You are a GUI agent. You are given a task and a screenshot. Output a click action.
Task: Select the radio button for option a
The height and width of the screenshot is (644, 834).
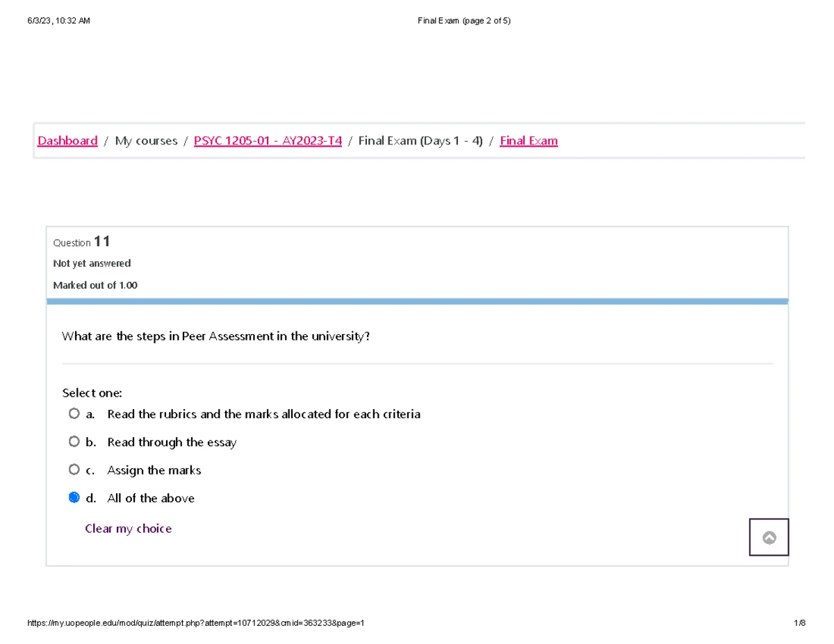74,414
